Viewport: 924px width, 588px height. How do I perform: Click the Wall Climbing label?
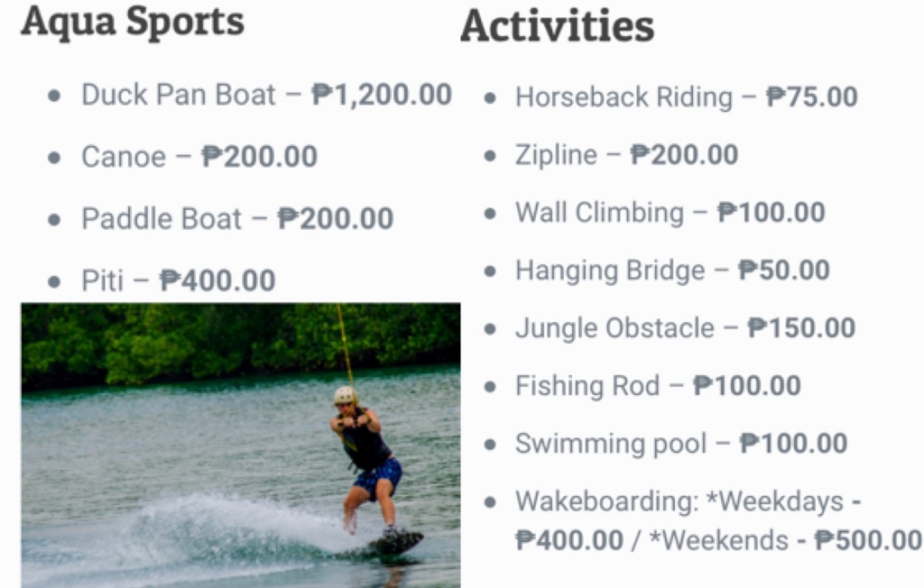[x=599, y=213]
